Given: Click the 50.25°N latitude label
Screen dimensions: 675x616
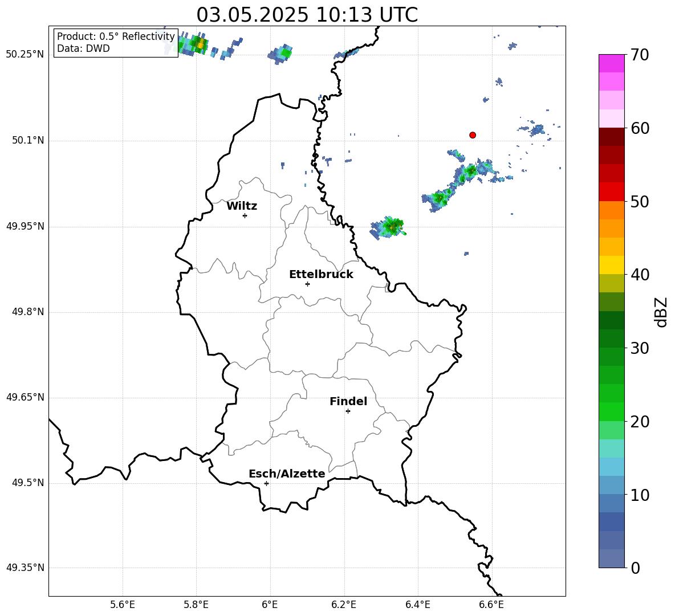Looking at the screenshot, I should click(25, 55).
